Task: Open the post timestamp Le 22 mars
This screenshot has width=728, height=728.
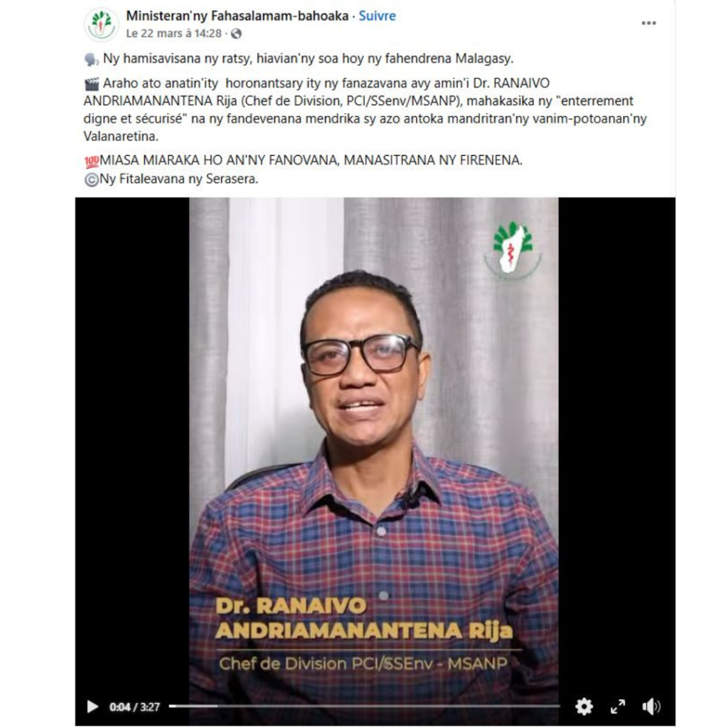Action: 173,33
